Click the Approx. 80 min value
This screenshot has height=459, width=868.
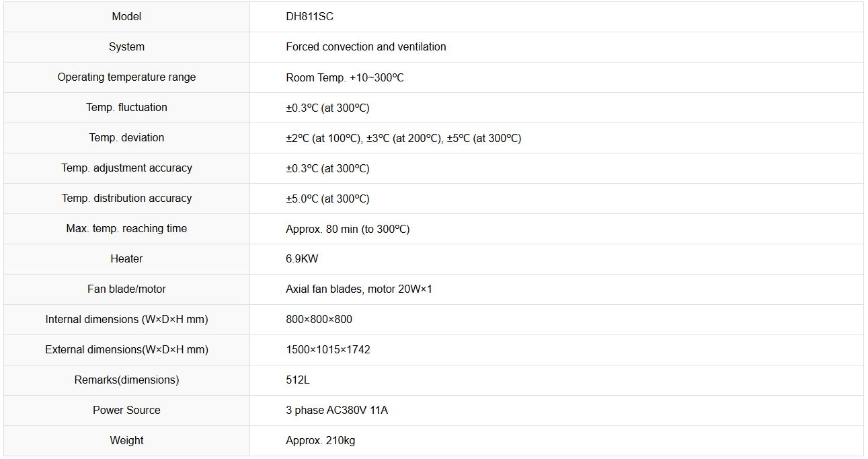(x=348, y=229)
